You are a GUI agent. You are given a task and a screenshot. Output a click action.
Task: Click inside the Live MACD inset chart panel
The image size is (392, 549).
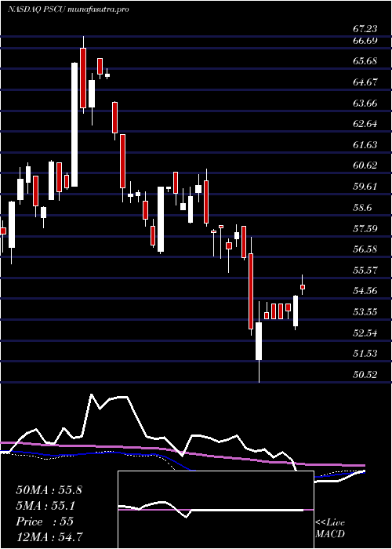coord(216,510)
